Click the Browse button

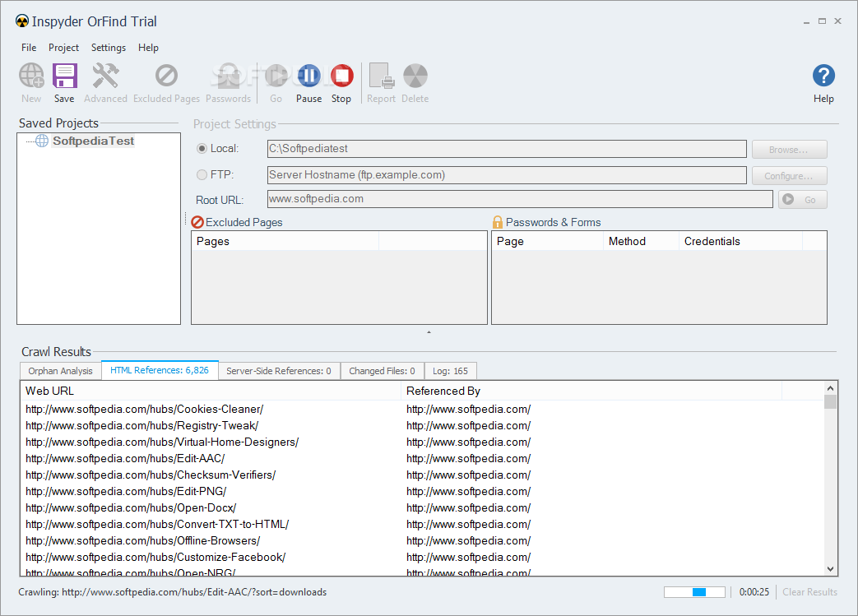(x=789, y=150)
